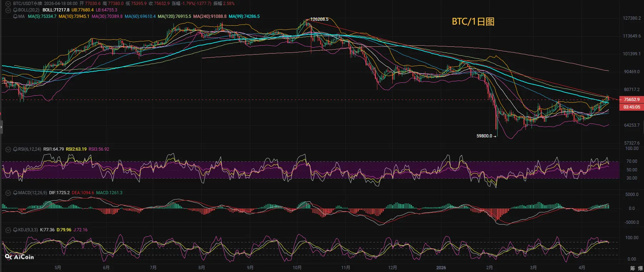Screen dimensions: 644x272
Task: Click the LB:64755.3 lower band value
Action: pos(106,10)
